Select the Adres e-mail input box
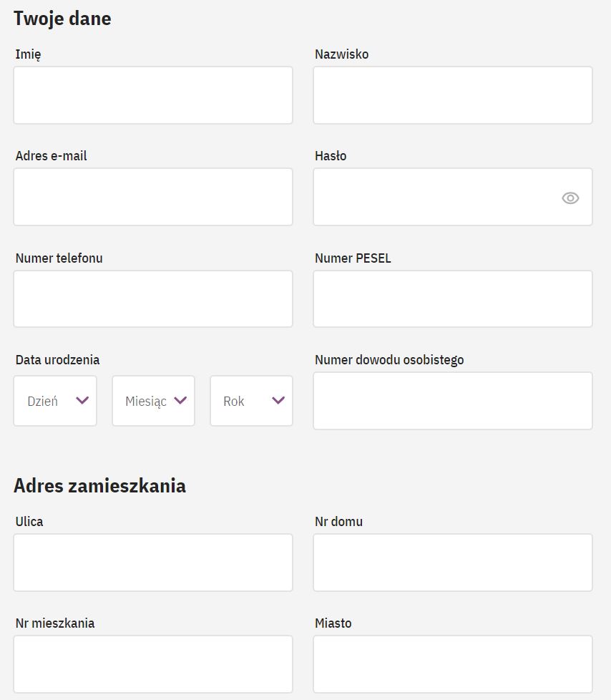611x700 pixels. coord(153,197)
